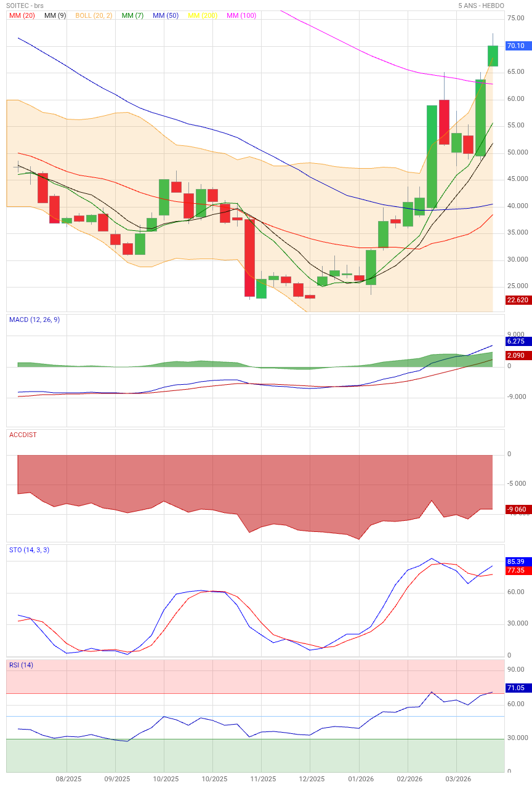This screenshot has height=785, width=532.
Task: Click the 08/2025 date axis label
Action: 68,779
